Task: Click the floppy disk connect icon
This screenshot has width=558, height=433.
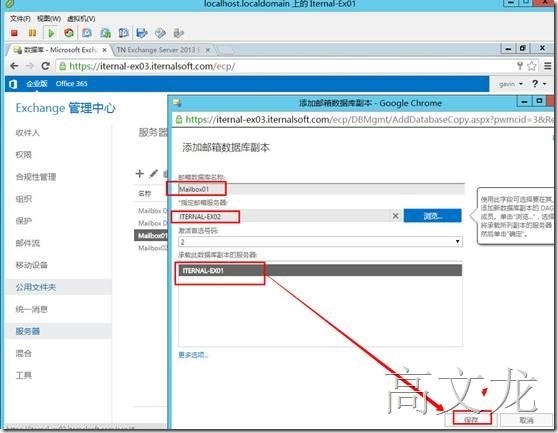Action: [142, 33]
